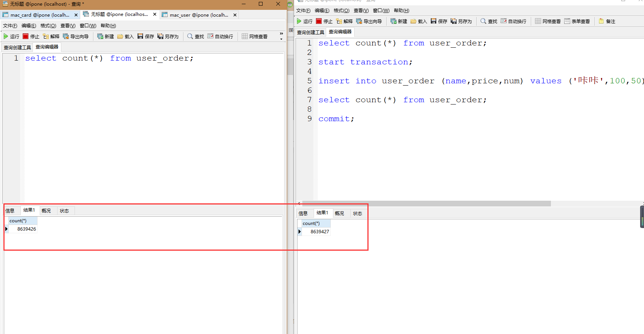Load query file in left window
This screenshot has width=644, height=334.
pyautogui.click(x=126, y=36)
